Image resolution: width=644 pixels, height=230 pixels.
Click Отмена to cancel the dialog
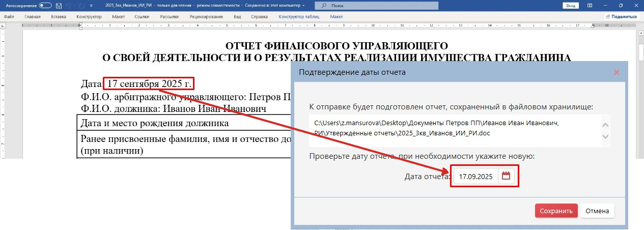597,211
